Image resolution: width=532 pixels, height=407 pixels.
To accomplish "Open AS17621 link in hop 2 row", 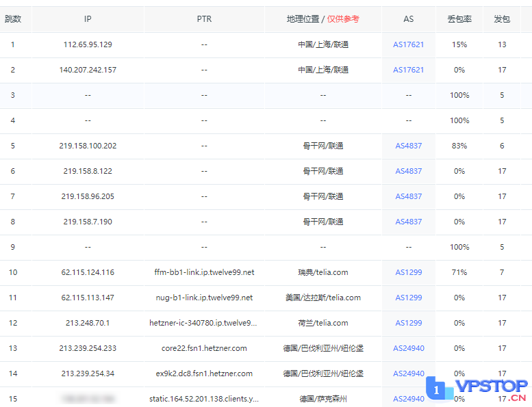I will click(x=408, y=70).
